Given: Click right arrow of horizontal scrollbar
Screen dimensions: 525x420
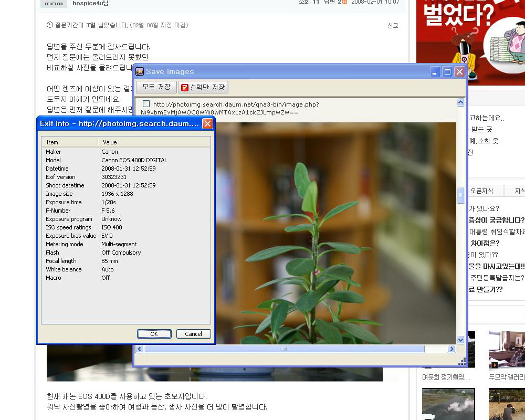Looking at the screenshot, I should (451, 349).
